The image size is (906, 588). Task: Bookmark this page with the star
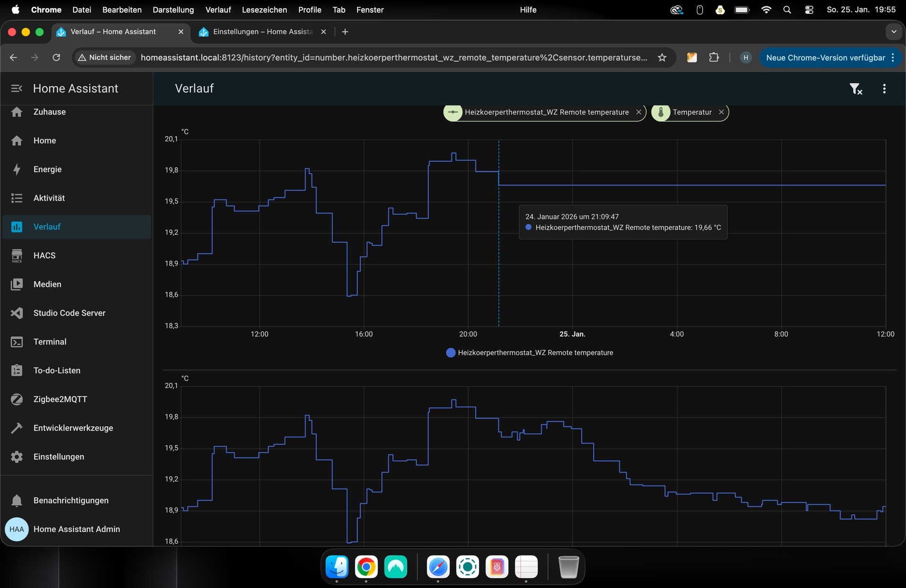662,58
